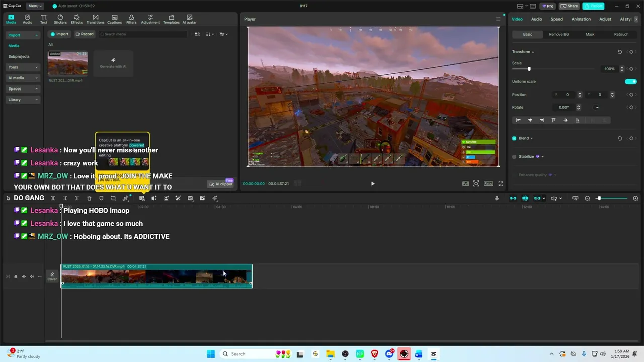Add keyframe for Rotate

point(631,107)
